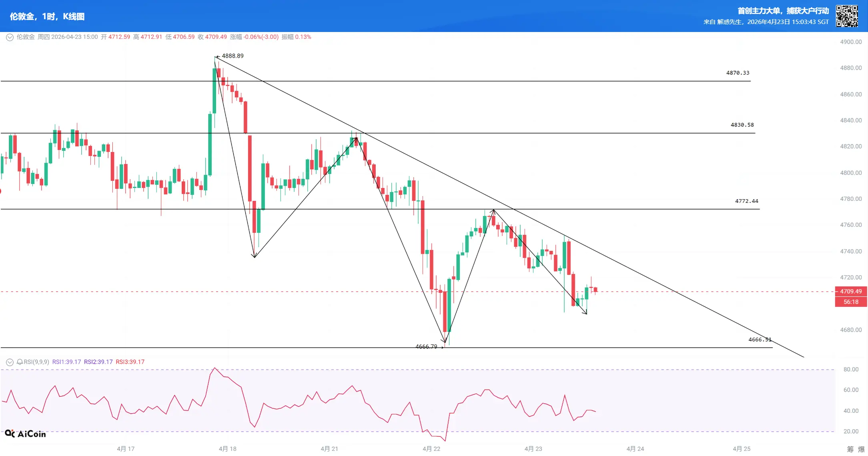Click the 首创主力大单 promo link

783,11
